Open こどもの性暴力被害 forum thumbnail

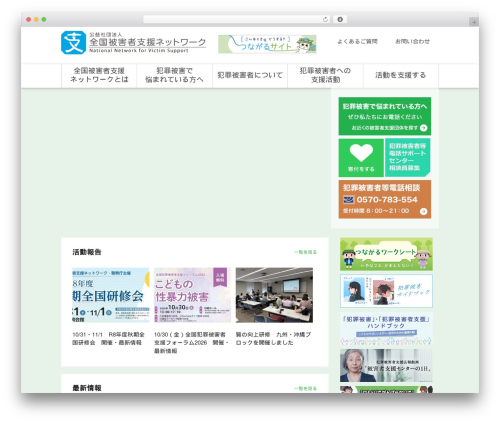(192, 295)
